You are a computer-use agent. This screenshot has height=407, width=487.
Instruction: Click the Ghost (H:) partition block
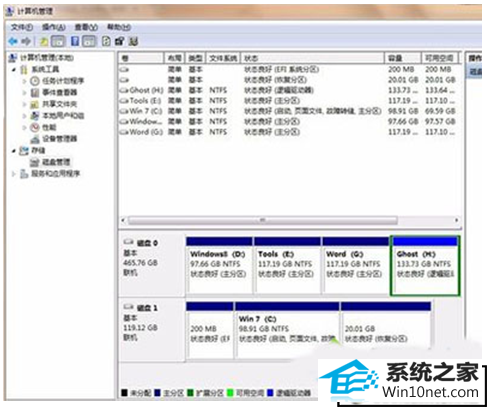click(x=425, y=266)
